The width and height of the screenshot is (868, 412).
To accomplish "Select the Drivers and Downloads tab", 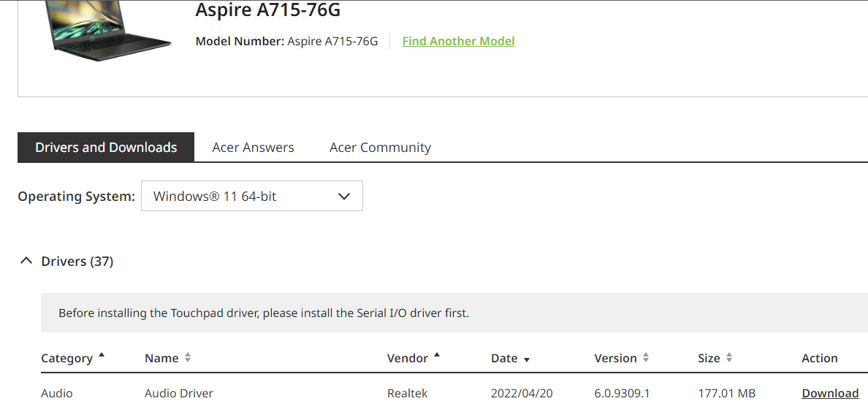I will (x=106, y=148).
